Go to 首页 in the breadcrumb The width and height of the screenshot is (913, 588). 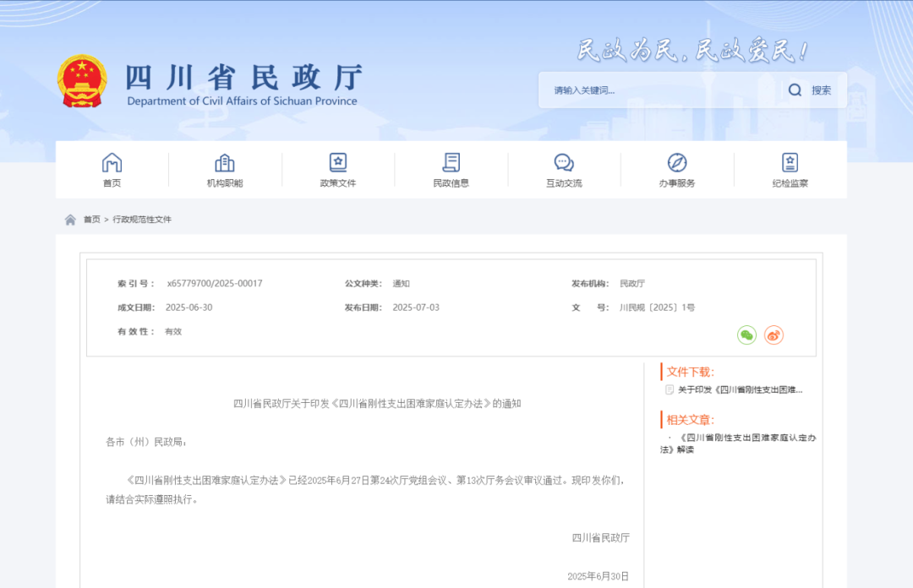pyautogui.click(x=91, y=220)
